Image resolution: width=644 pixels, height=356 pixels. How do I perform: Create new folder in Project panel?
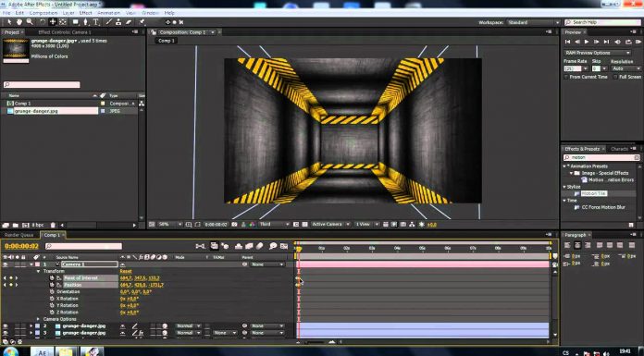pyautogui.click(x=15, y=225)
